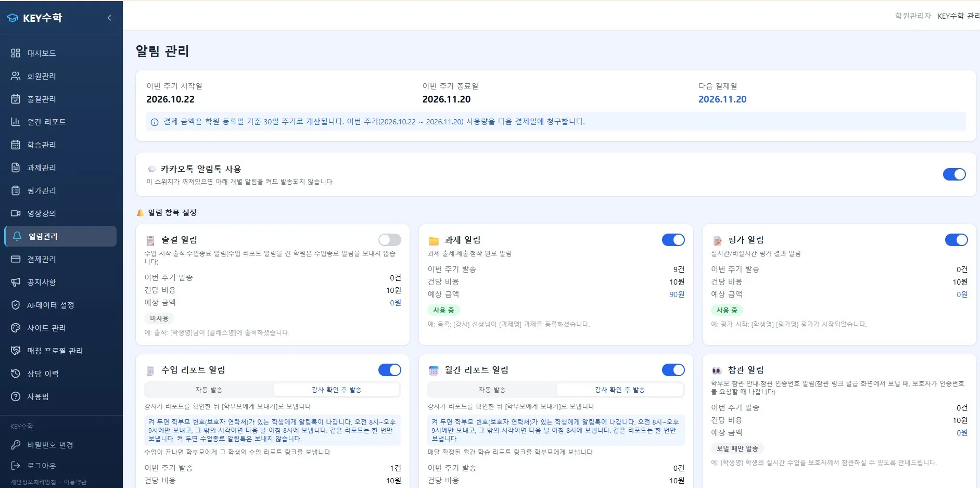Select 자동 발송 in 월간 리포트 알림

(x=492, y=390)
